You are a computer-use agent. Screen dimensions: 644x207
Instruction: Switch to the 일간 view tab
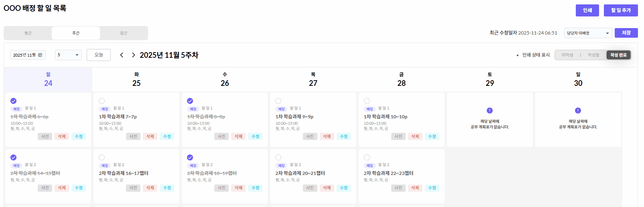coord(124,33)
